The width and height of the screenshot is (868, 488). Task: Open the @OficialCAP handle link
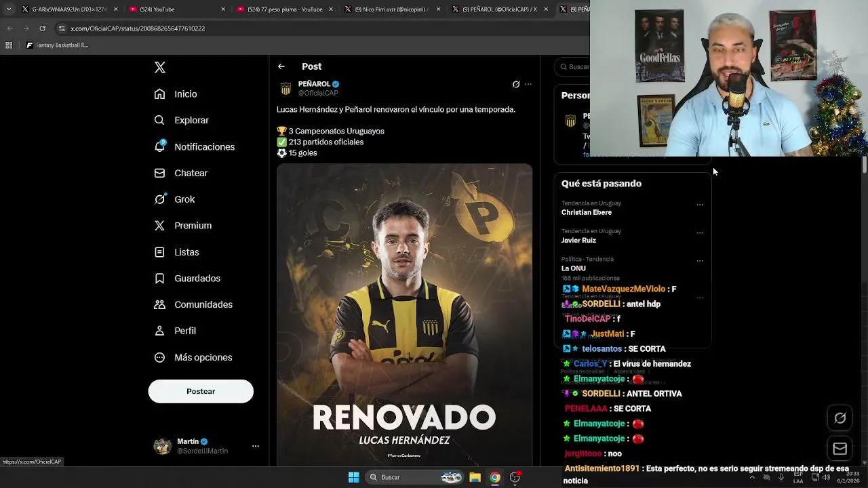coord(318,93)
